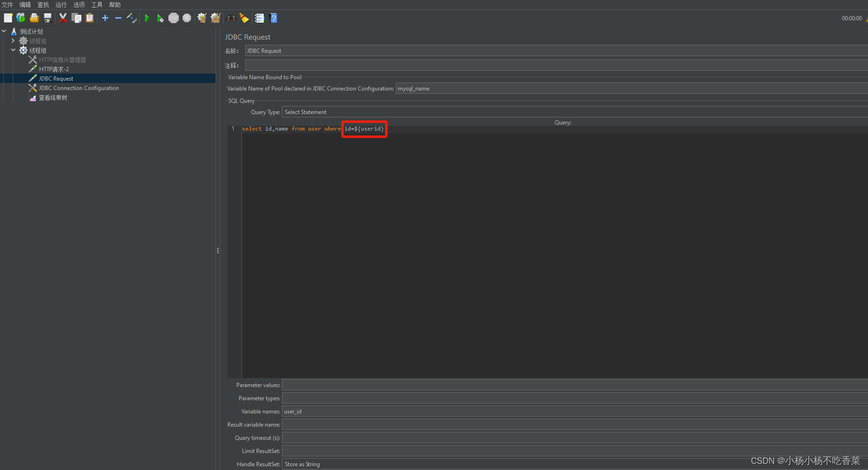Shut down threads with grey X icon

(187, 18)
